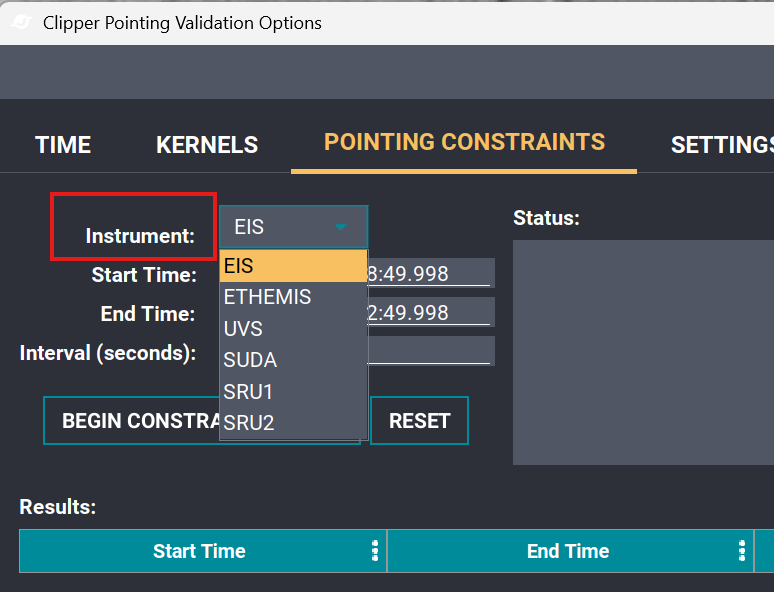Open the KERNELS tab

(207, 145)
